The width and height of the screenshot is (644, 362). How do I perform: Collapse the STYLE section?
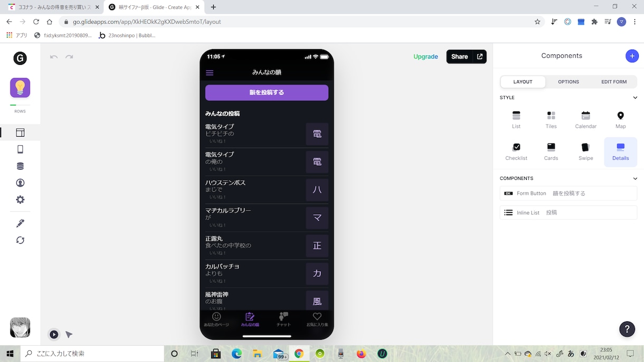pos(635,98)
